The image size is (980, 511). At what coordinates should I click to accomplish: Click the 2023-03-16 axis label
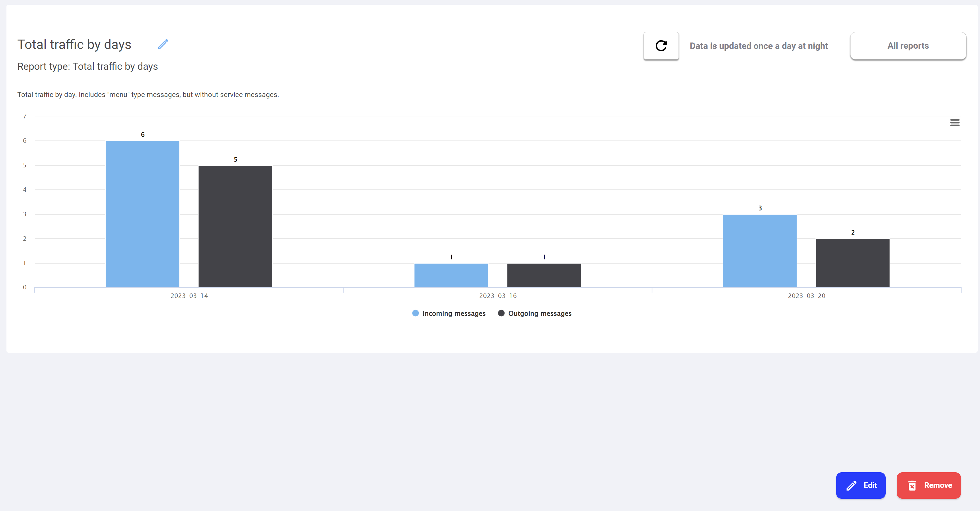[497, 296]
